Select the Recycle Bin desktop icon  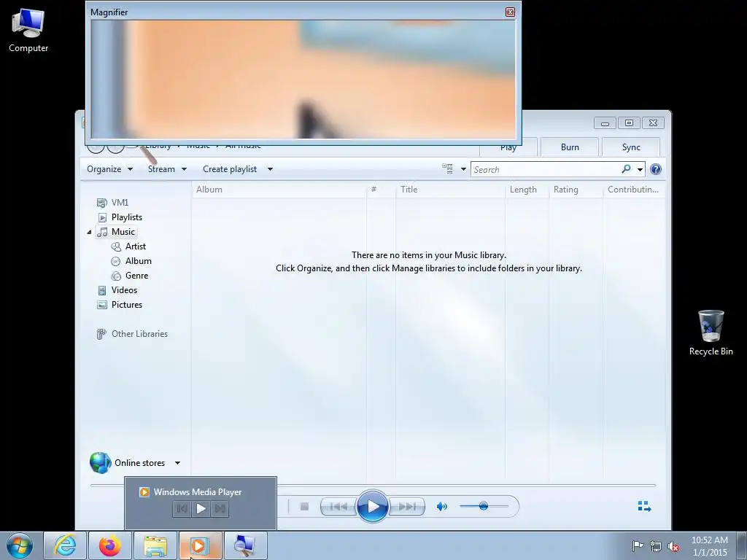point(711,332)
